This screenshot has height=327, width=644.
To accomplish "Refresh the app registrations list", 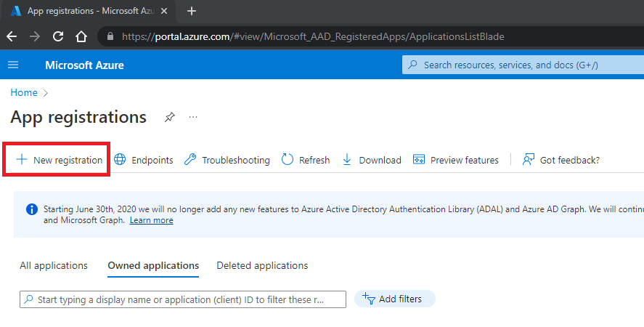I will pyautogui.click(x=306, y=160).
